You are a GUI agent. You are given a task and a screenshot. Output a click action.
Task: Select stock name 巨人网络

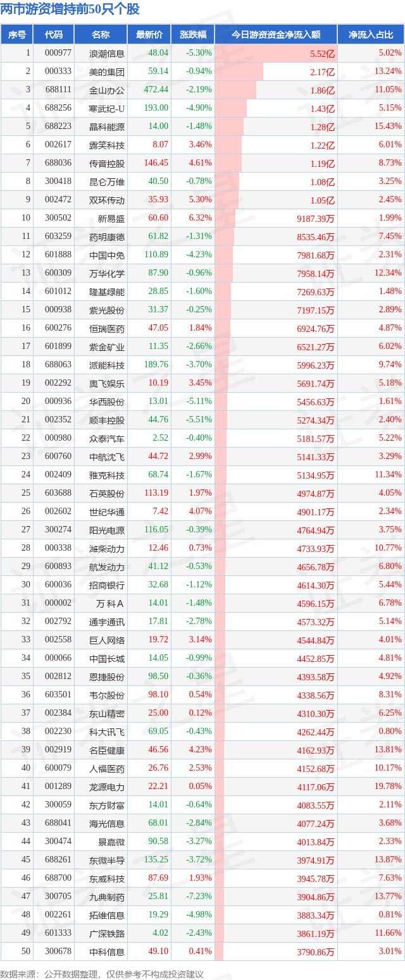(108, 640)
